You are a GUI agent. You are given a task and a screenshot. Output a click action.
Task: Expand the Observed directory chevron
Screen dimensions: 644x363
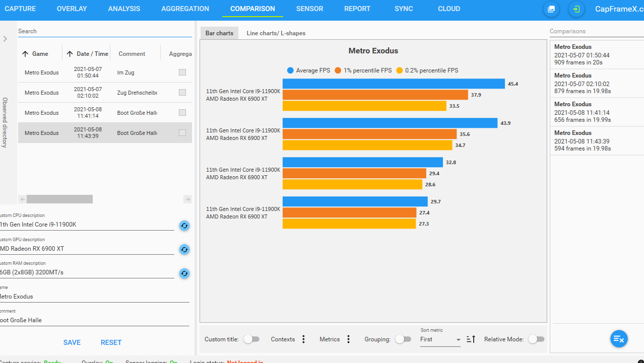pos(5,39)
